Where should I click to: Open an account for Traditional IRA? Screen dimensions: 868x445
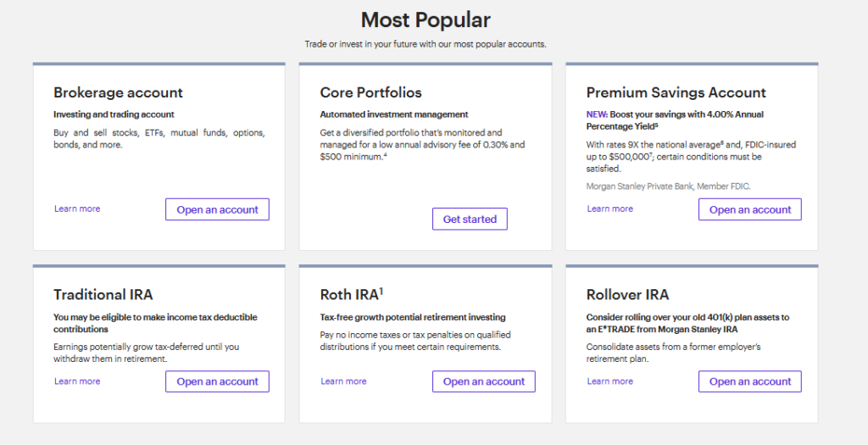(217, 381)
